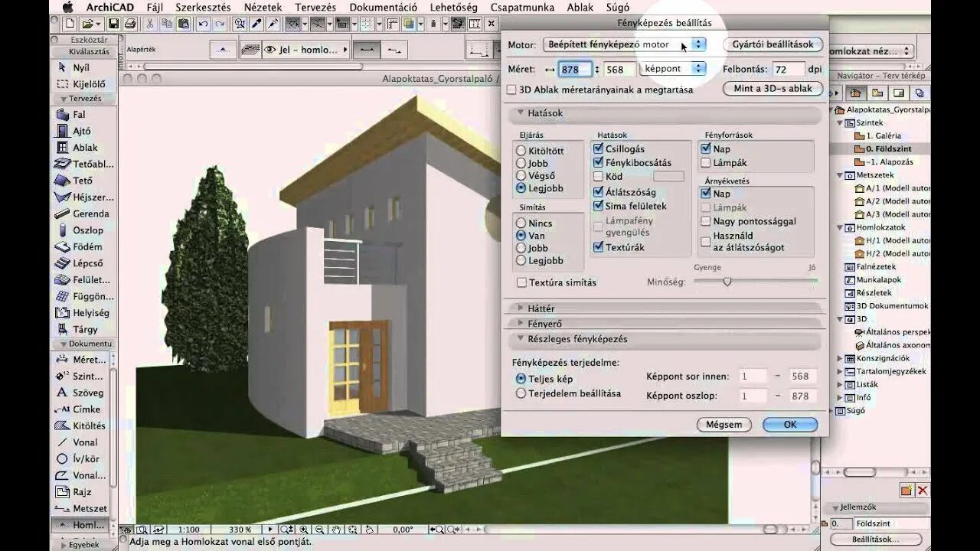980x551 pixels.
Task: Select the Ablak (window) tool
Action: 82,148
